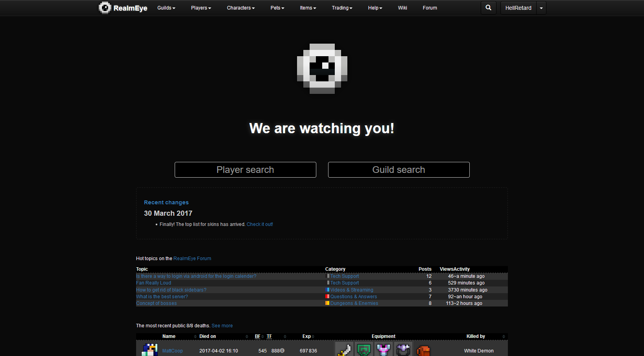
Task: Expand the Items menu
Action: [x=308, y=8]
